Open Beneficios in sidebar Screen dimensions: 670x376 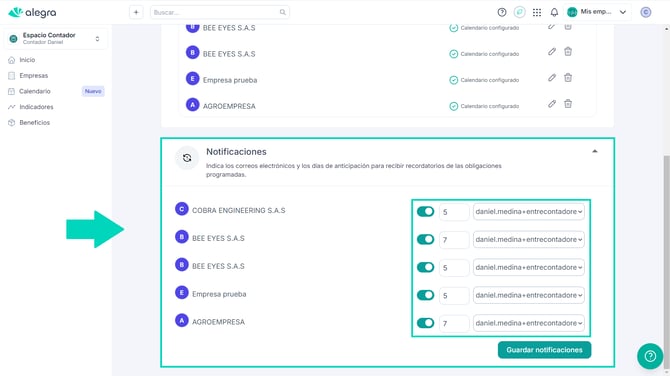point(35,123)
